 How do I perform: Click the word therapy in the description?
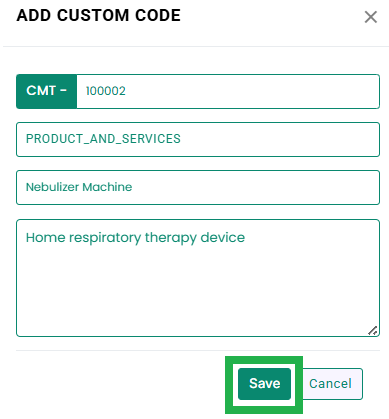171,238
